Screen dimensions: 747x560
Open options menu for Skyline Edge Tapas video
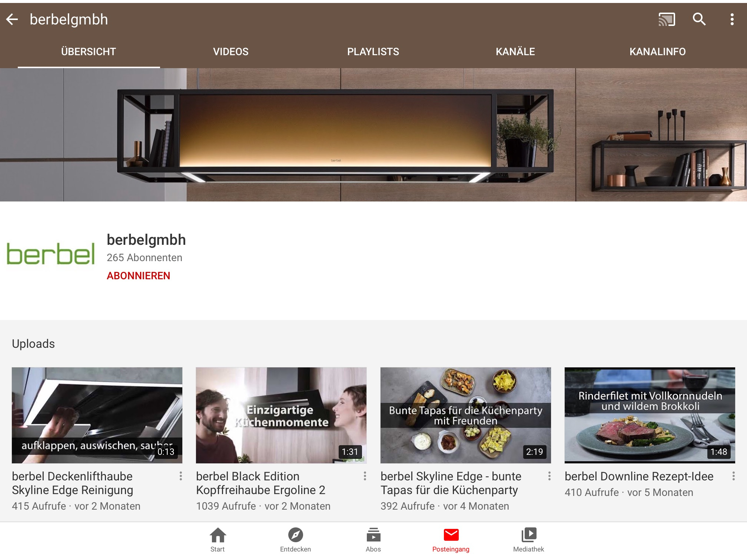pyautogui.click(x=549, y=476)
